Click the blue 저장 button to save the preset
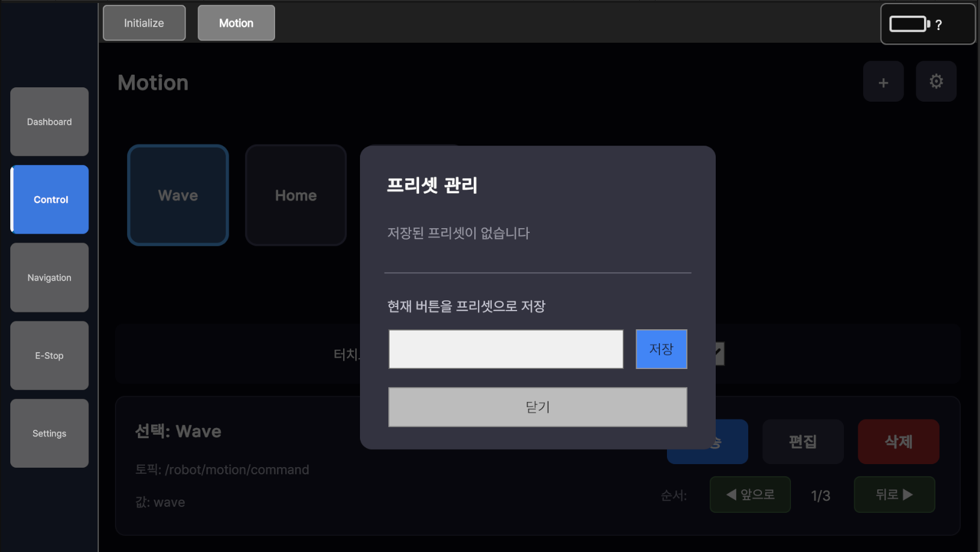980x552 pixels. point(661,349)
